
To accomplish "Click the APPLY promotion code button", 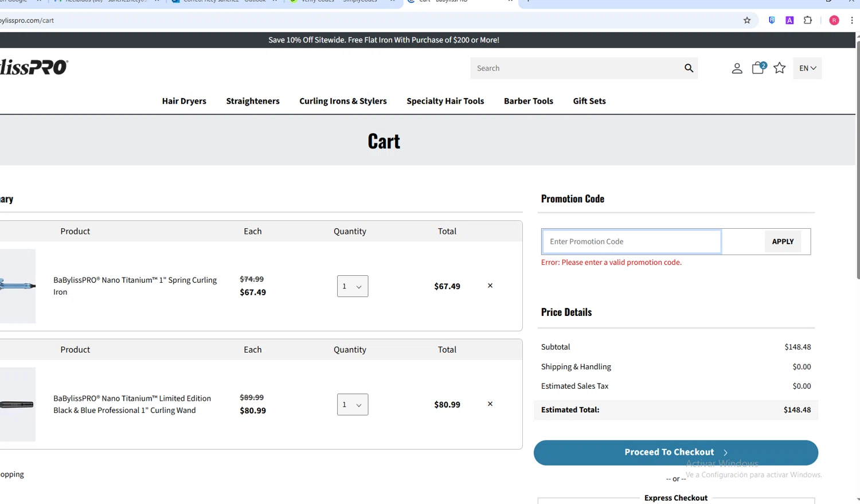I will (783, 241).
